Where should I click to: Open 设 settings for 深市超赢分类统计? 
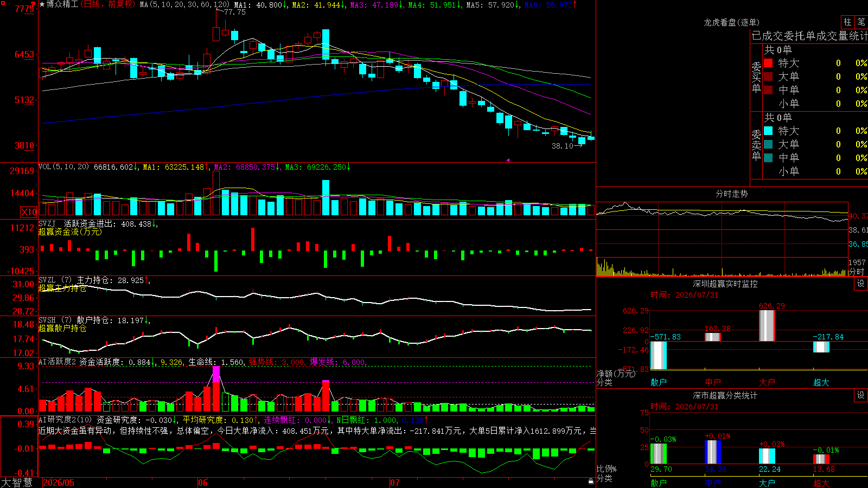861,395
